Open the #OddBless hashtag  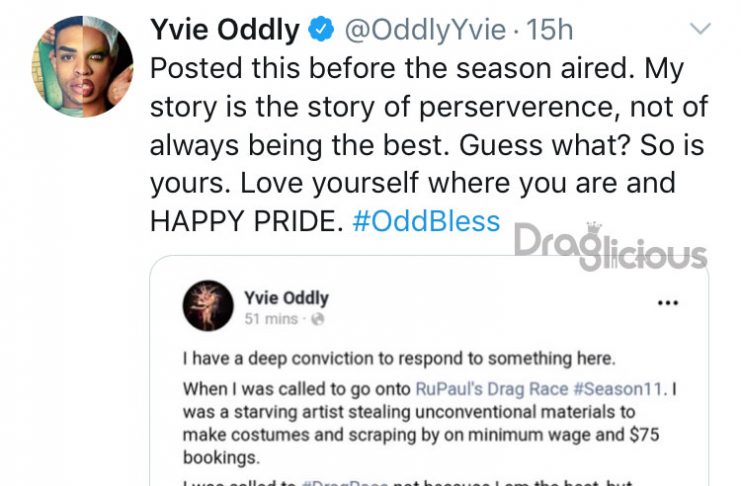coord(426,221)
